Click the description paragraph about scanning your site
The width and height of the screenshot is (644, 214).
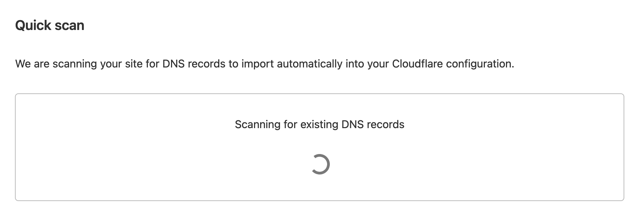[x=265, y=64]
